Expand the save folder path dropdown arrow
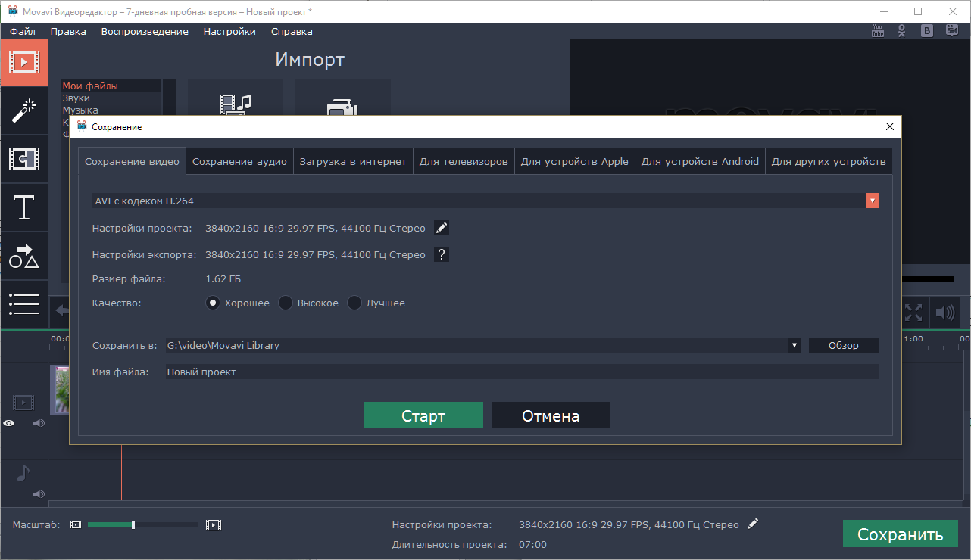The width and height of the screenshot is (971, 560). 795,345
